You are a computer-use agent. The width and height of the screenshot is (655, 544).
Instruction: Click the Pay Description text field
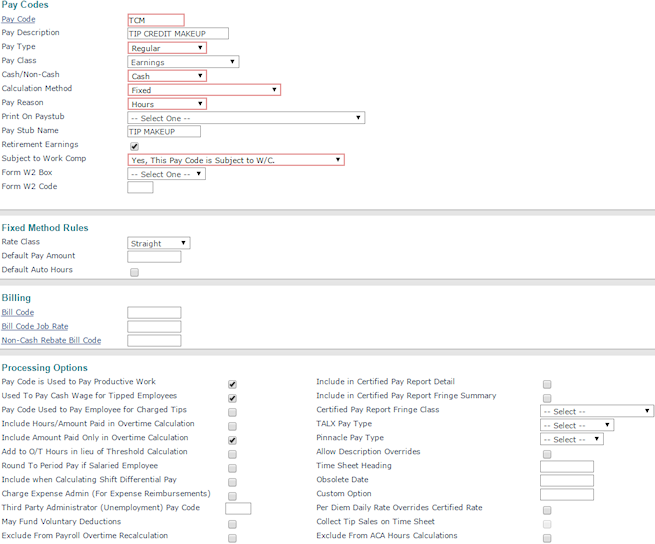[178, 33]
